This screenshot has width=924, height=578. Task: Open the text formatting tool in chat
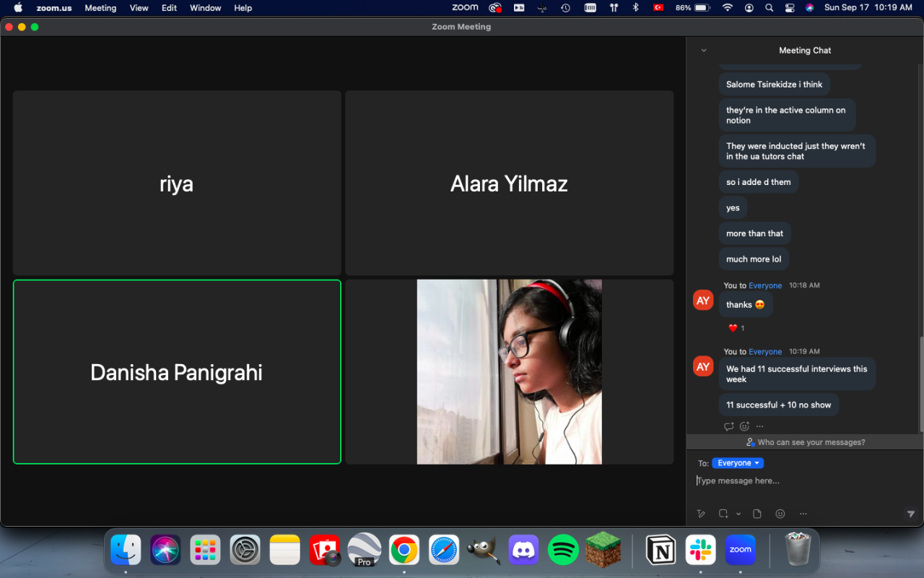tap(700, 514)
